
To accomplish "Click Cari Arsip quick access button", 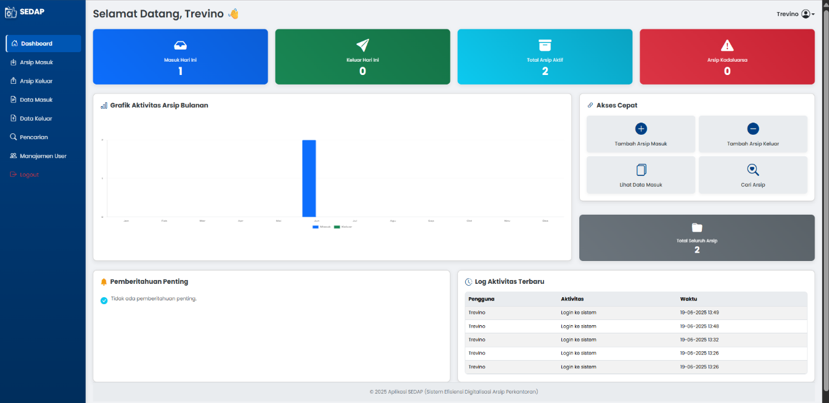I will click(753, 175).
